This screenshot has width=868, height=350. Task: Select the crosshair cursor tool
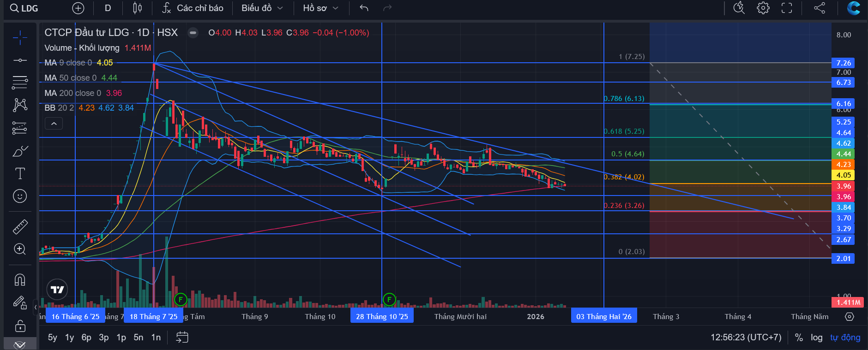20,38
